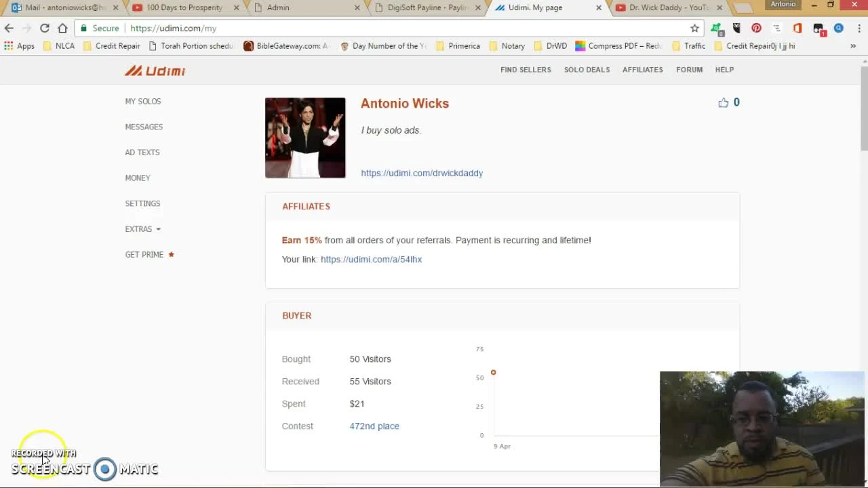Image resolution: width=868 pixels, height=488 pixels.
Task: Switch to the Mail antoniowicks tab
Action: point(64,8)
